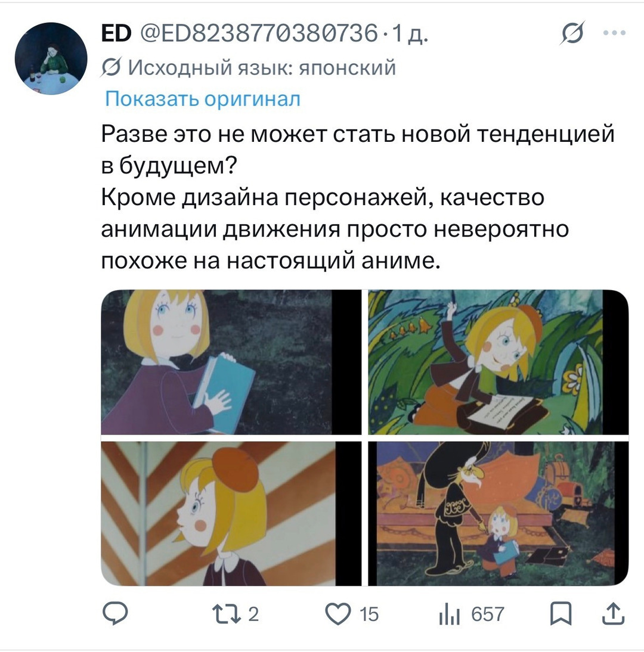Share post via upload arrow icon
Screen dimensions: 644x652
pos(614,614)
